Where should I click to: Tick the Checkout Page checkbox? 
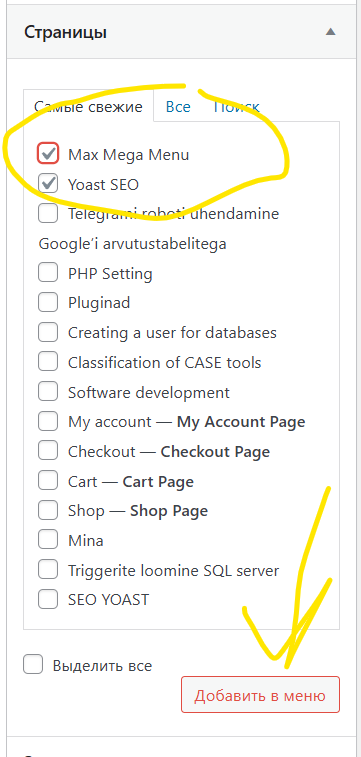(48, 451)
